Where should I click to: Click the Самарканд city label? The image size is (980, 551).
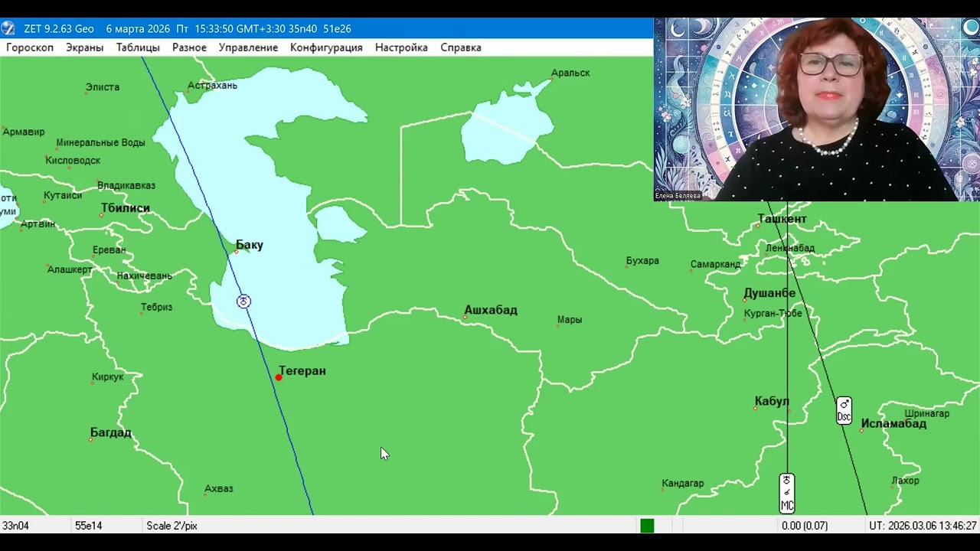tap(715, 264)
